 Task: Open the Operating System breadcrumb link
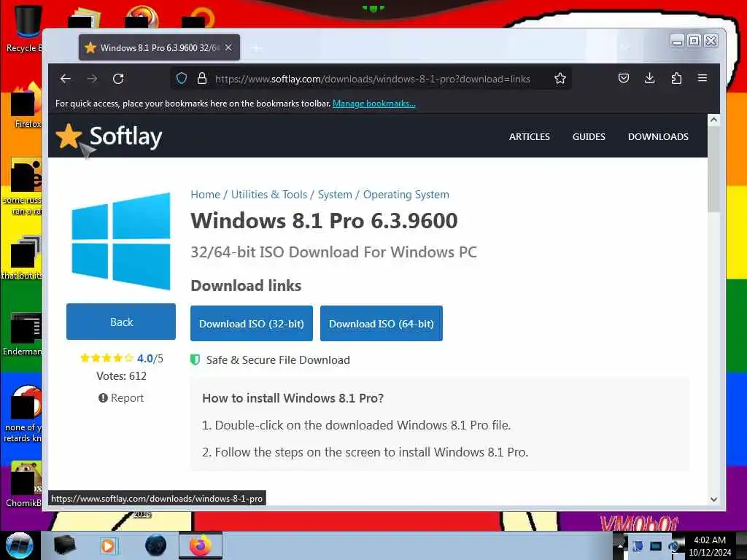(x=406, y=194)
